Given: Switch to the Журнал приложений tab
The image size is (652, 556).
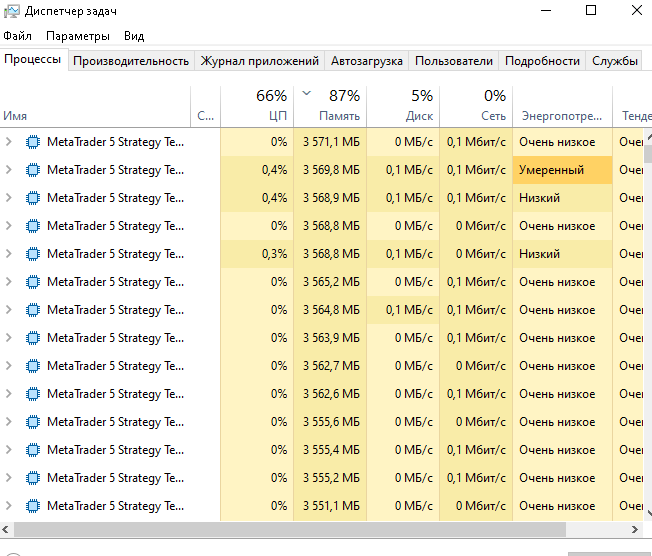Looking at the screenshot, I should tap(259, 61).
